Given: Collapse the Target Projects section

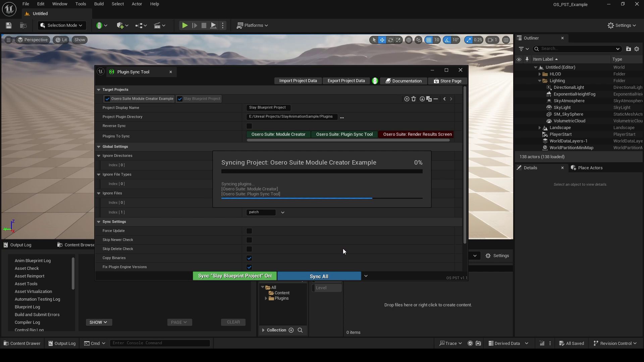Looking at the screenshot, I should pyautogui.click(x=99, y=90).
